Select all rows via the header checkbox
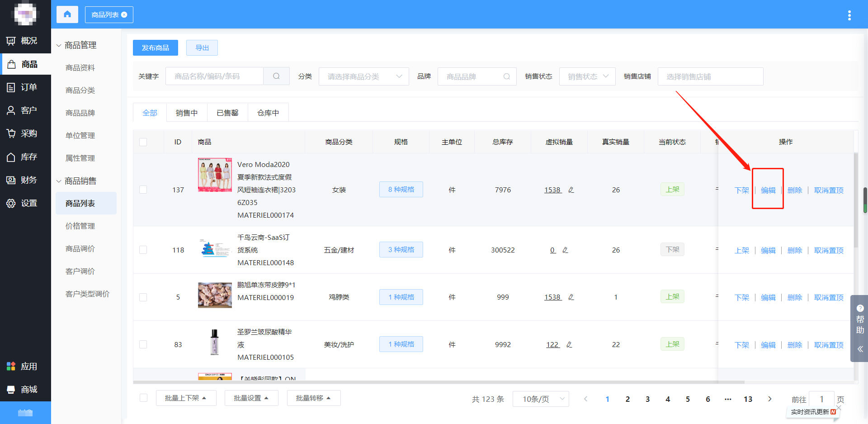 [143, 142]
